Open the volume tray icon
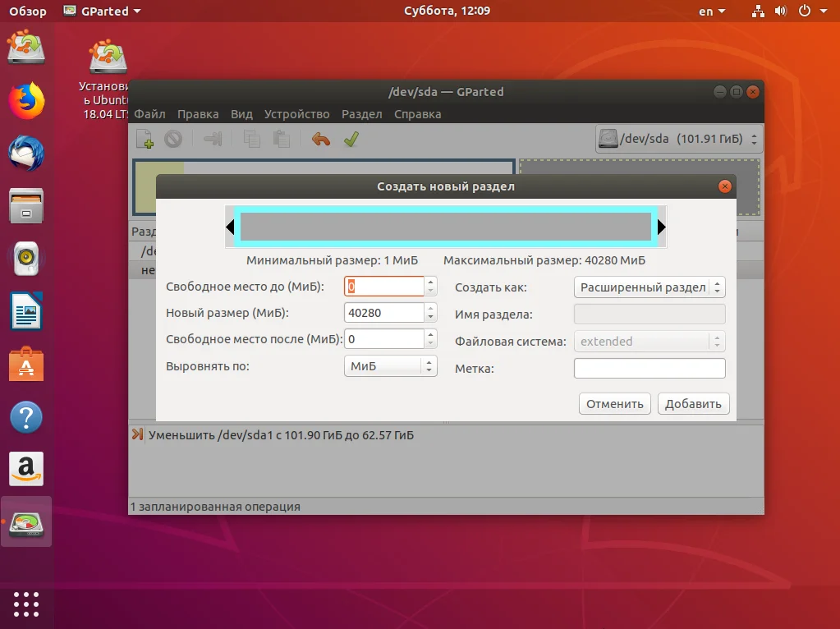The height and width of the screenshot is (629, 840). (x=781, y=11)
